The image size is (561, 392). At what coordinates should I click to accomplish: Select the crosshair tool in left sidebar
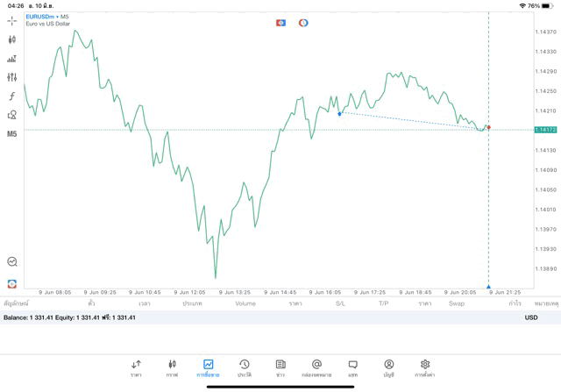point(11,20)
